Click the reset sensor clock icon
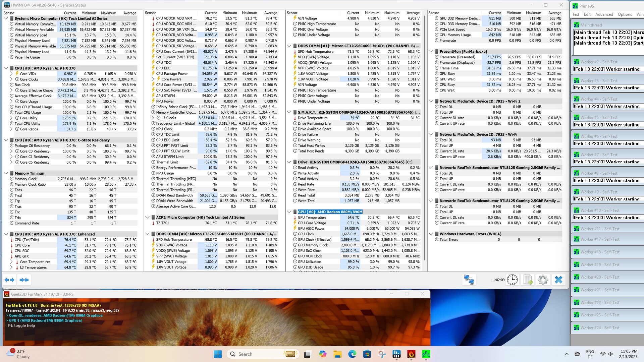The image size is (644, 362). click(x=512, y=280)
